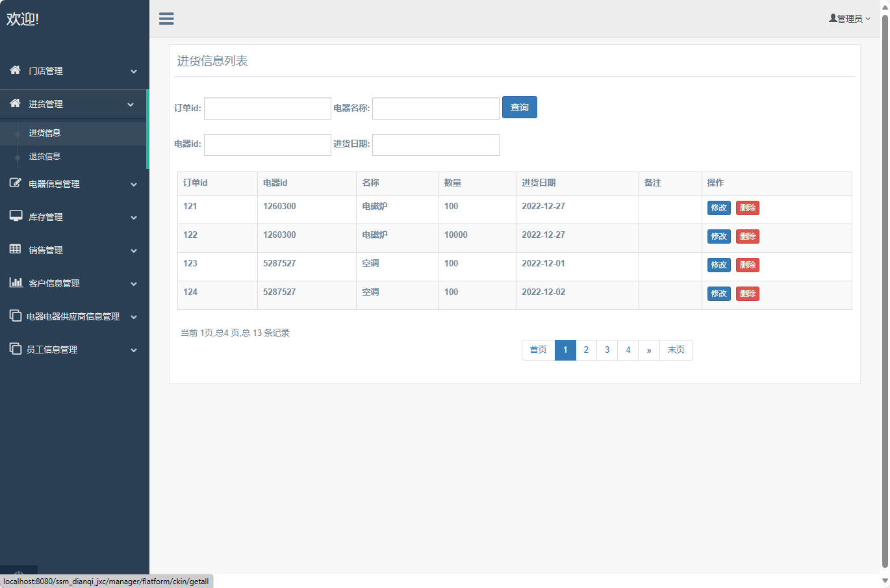Click the edit icon beside 电器信息管理
The image size is (890, 588).
point(15,183)
